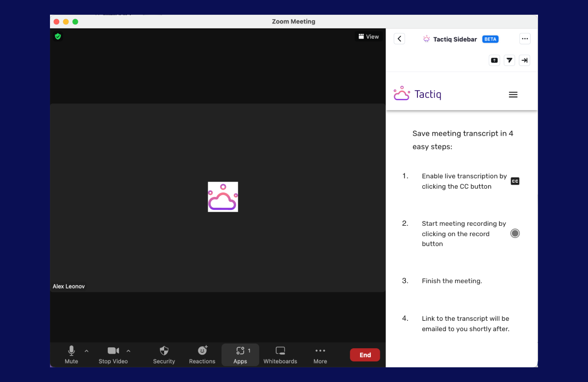Viewport: 588px width, 382px height.
Task: Go back in Tactiq Sidebar
Action: [x=399, y=39]
